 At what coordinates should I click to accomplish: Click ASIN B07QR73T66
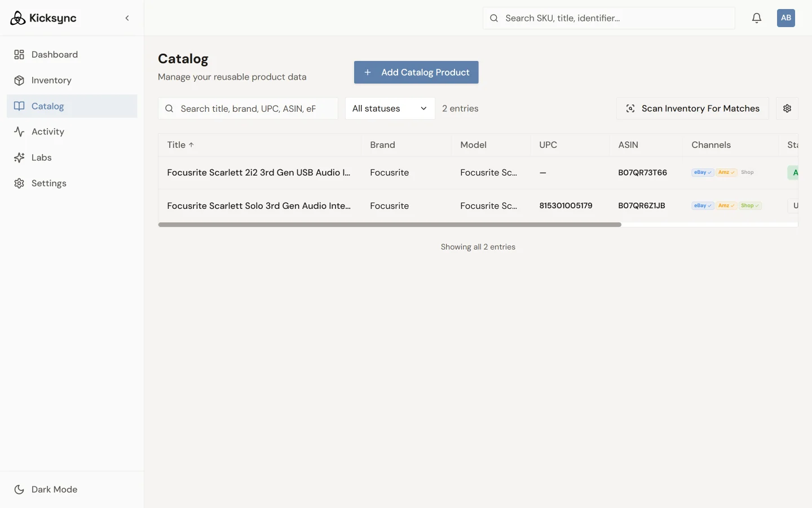click(642, 173)
